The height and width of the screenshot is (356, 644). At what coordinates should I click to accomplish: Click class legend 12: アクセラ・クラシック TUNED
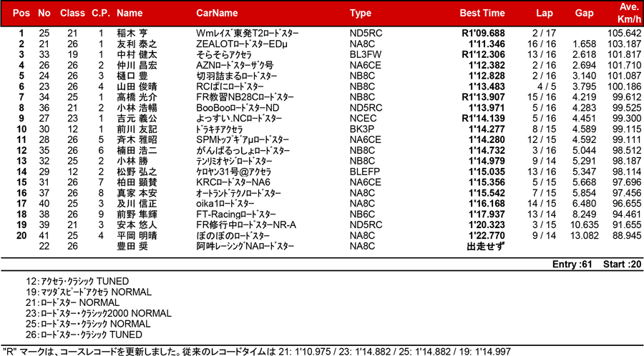tap(77, 282)
